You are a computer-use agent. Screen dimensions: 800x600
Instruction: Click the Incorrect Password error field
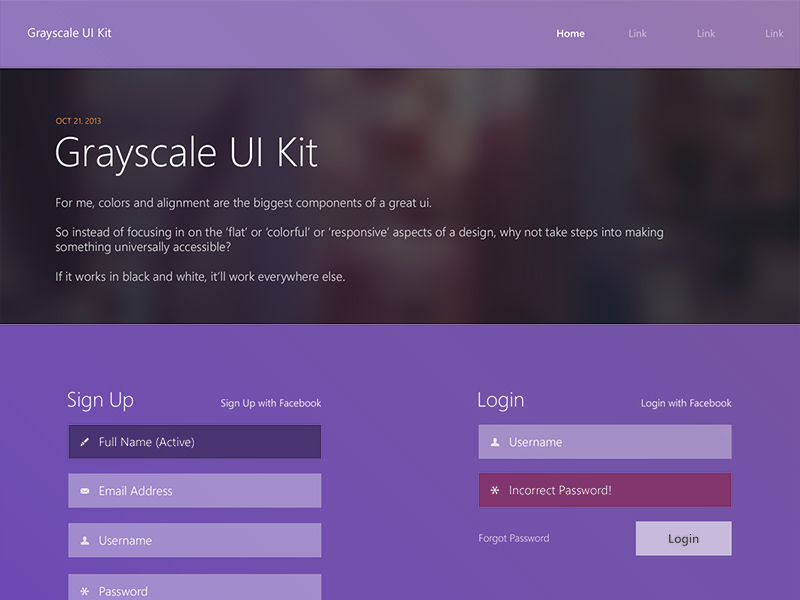604,490
